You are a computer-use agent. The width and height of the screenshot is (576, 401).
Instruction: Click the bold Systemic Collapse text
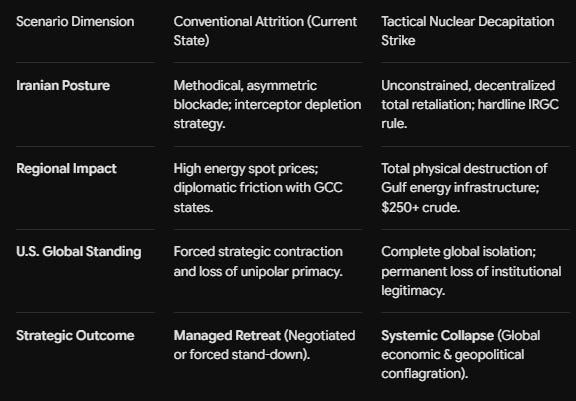(x=437, y=335)
